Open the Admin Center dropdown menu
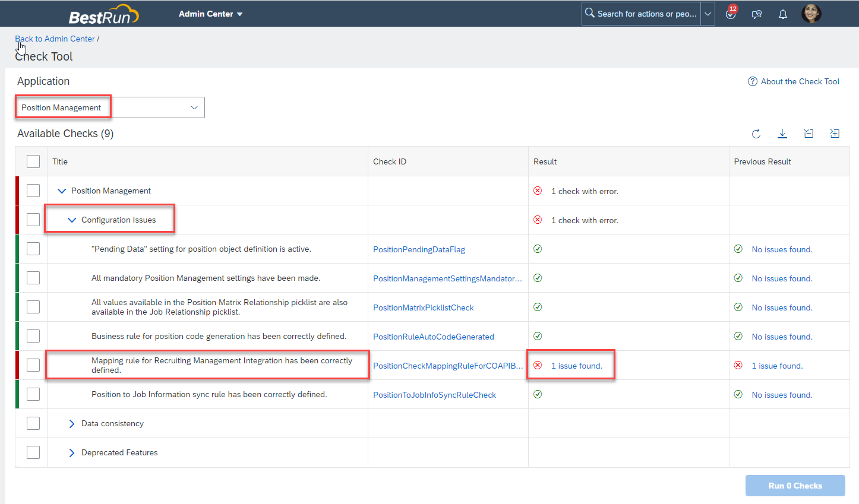The image size is (859, 504). (x=211, y=14)
